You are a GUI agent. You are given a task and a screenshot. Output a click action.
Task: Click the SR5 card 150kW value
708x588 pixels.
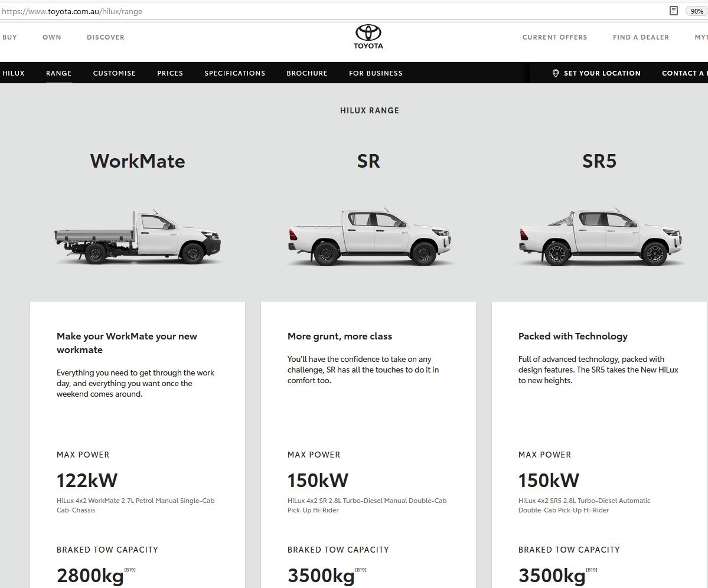tap(549, 481)
